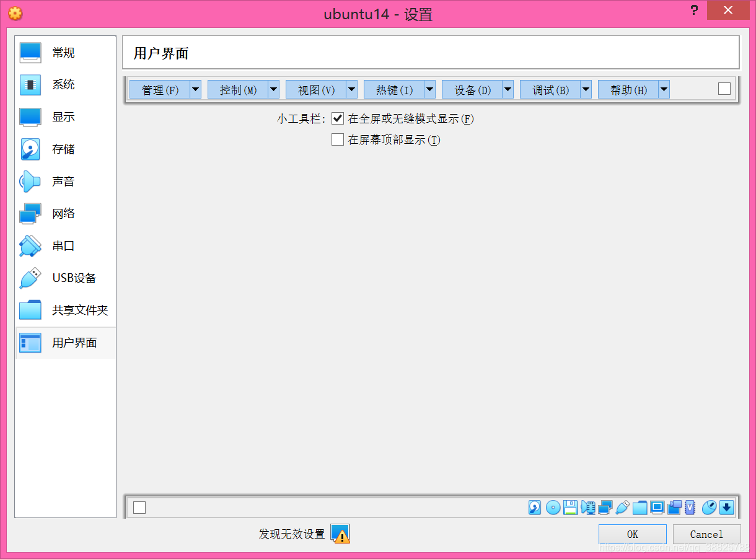This screenshot has height=559, width=756.
Task: Toggle the floppy disk status bar indicator
Action: point(570,508)
